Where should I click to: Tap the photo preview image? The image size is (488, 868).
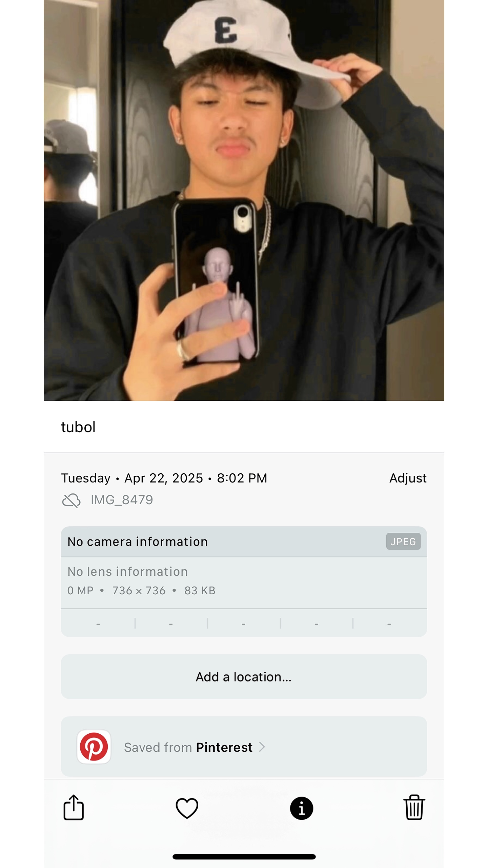click(x=244, y=200)
